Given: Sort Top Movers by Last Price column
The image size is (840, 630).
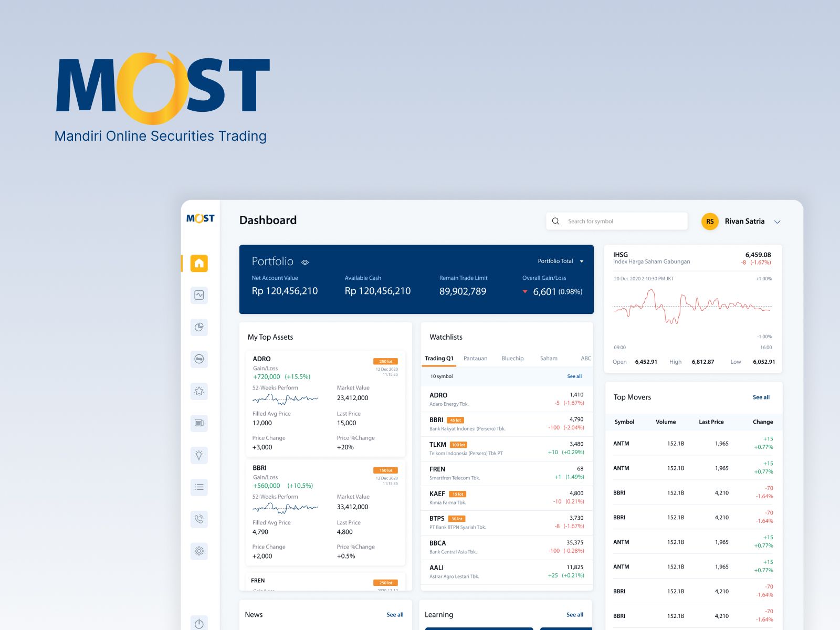Looking at the screenshot, I should (x=711, y=422).
